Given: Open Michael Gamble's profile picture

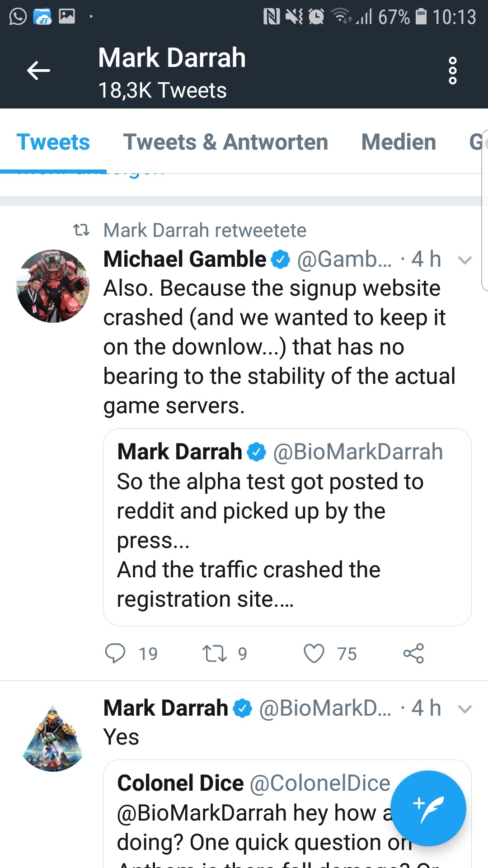Looking at the screenshot, I should click(53, 286).
